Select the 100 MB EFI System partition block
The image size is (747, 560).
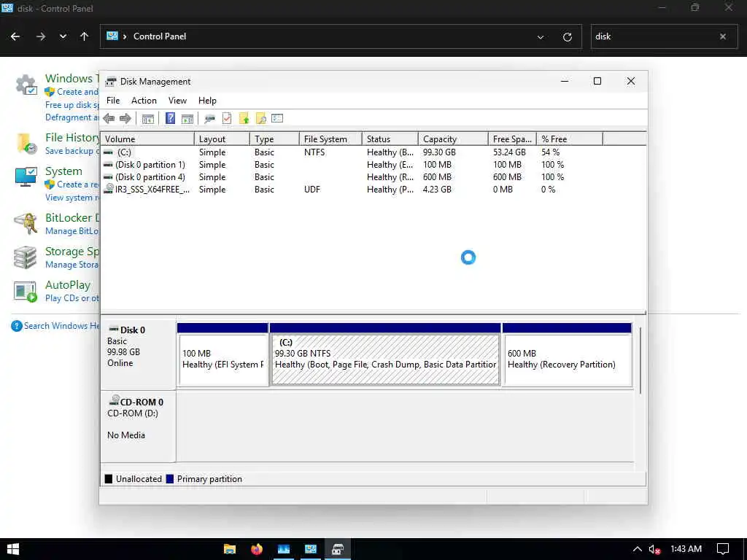[x=222, y=355]
